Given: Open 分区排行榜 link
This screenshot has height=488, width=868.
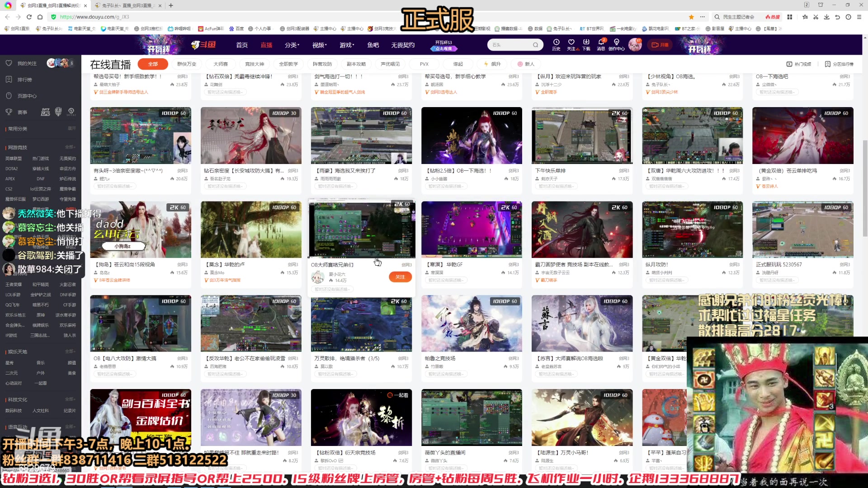Looking at the screenshot, I should [x=839, y=64].
